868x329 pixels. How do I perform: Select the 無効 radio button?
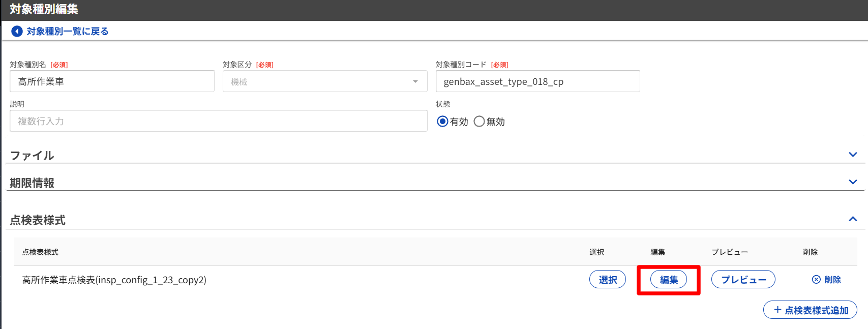[479, 122]
